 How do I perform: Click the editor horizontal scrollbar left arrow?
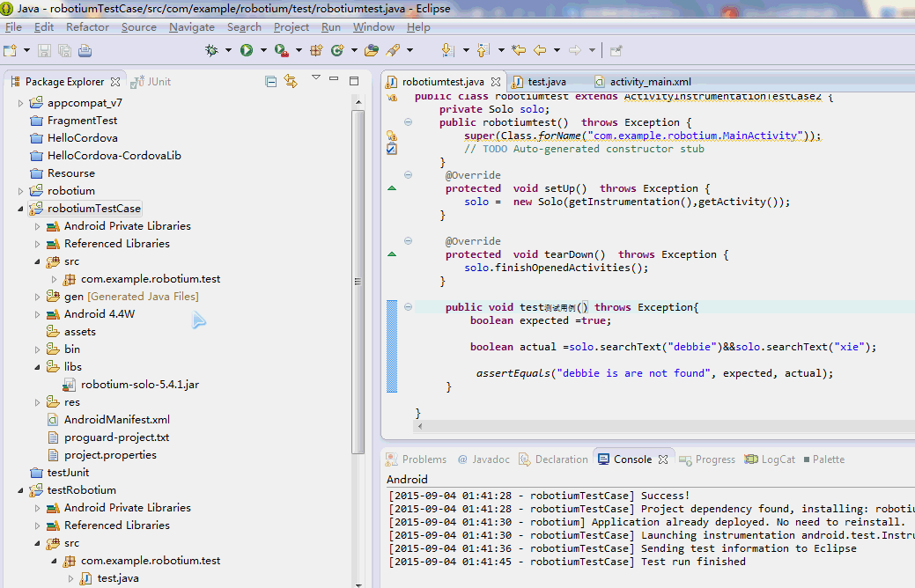pyautogui.click(x=419, y=426)
